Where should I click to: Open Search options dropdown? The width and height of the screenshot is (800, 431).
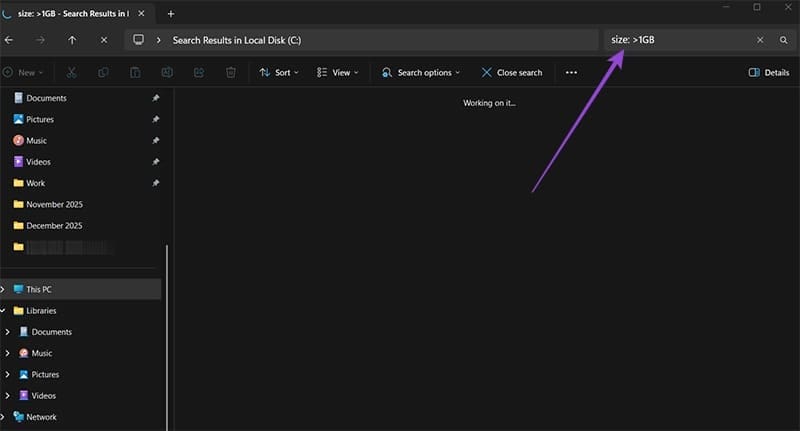point(421,73)
